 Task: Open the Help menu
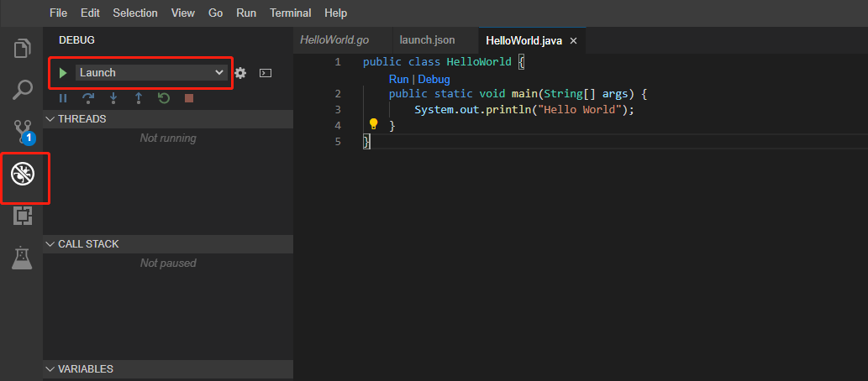(336, 13)
